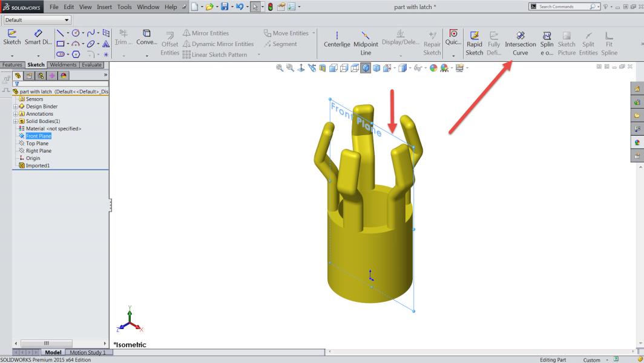644x363 pixels.
Task: Open the Default configuration dropdown
Action: coord(37,20)
